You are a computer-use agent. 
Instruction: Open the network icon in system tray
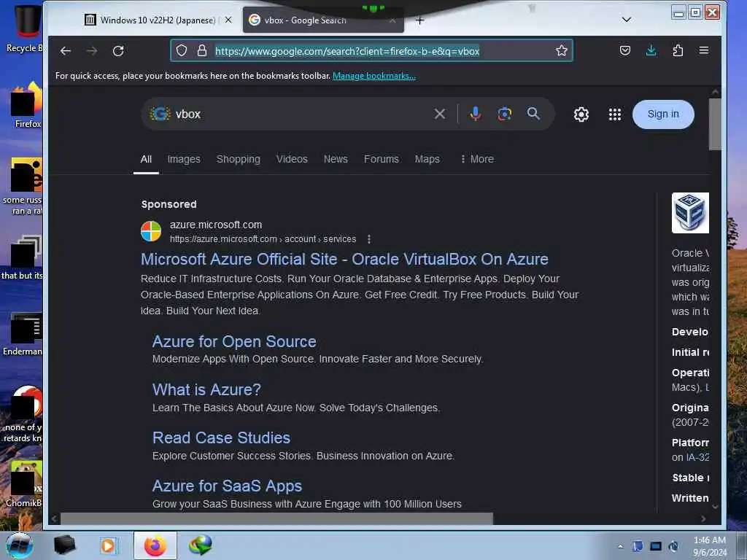pyautogui.click(x=656, y=546)
